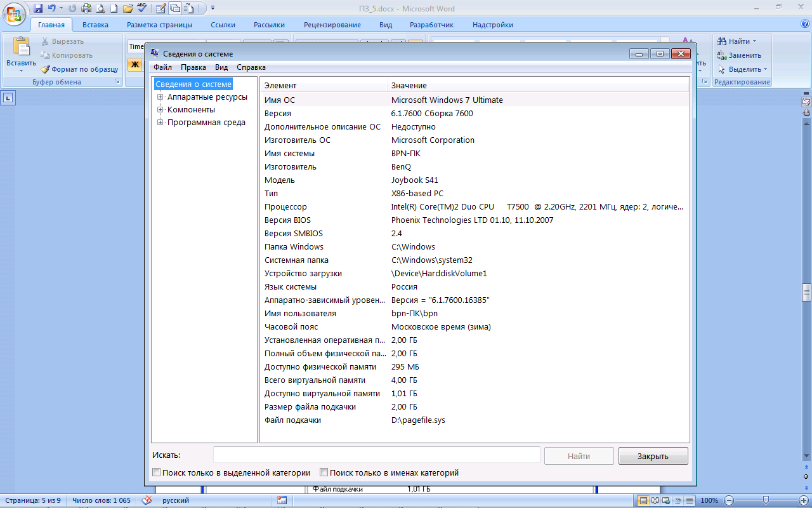Click the Закрыть button
The image size is (812, 508).
click(653, 456)
